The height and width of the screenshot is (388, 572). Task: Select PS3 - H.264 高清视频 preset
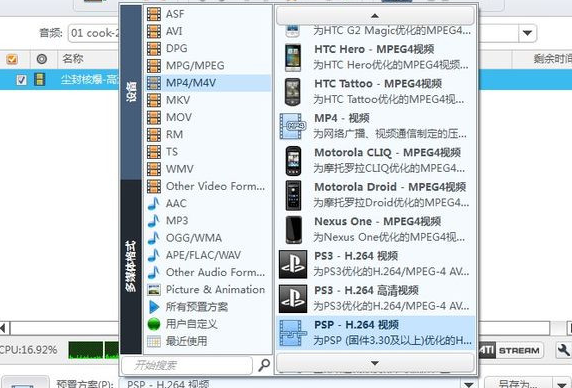coord(376,299)
